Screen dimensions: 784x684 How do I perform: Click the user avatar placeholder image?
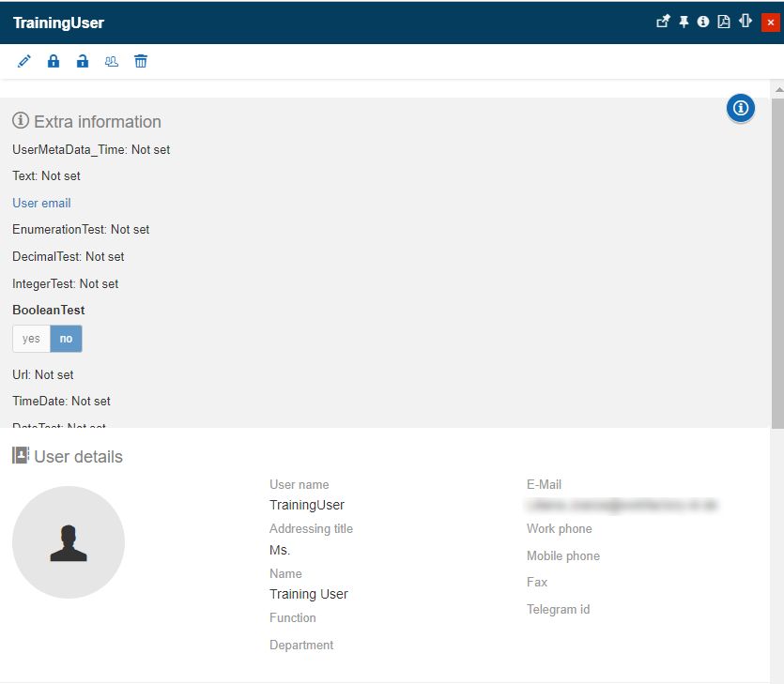pyautogui.click(x=69, y=542)
